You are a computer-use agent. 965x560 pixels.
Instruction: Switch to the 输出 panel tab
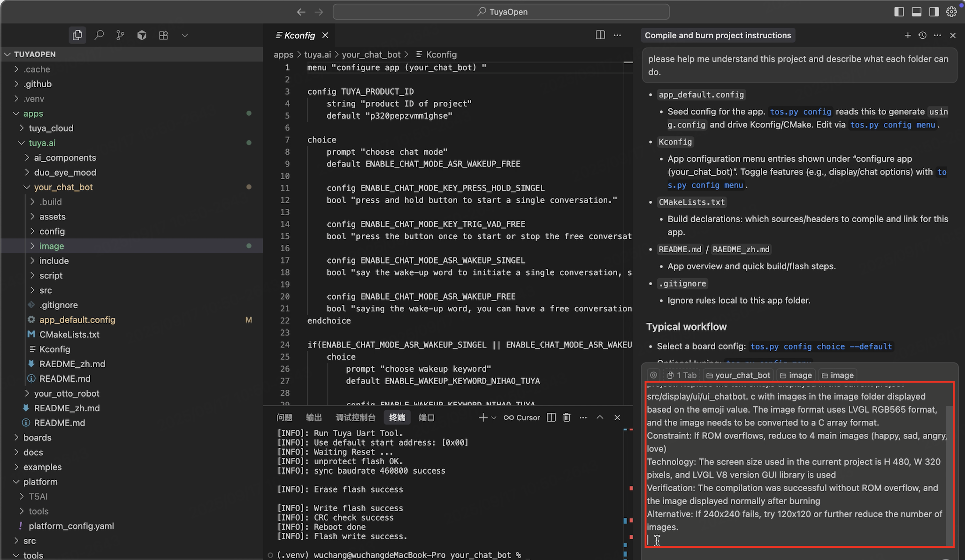pos(314,417)
